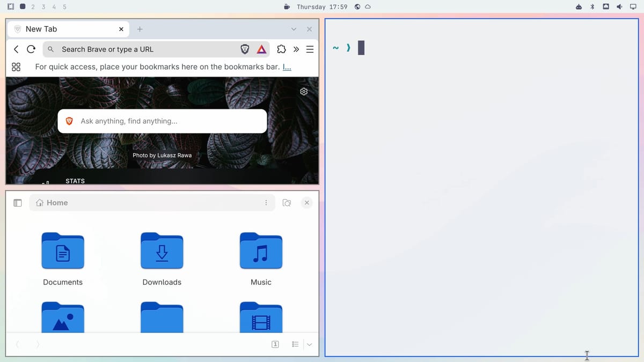Click the globe icon in top bar
644x362 pixels.
[357, 7]
